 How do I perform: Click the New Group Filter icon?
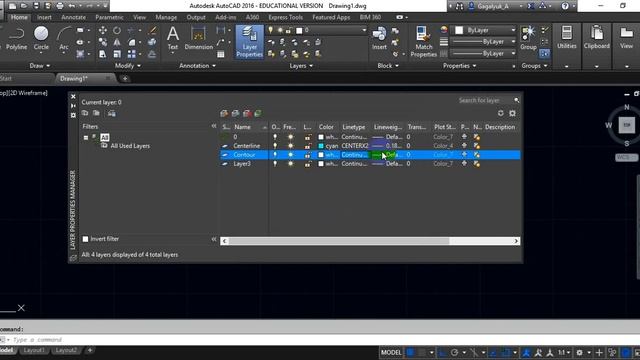point(96,113)
